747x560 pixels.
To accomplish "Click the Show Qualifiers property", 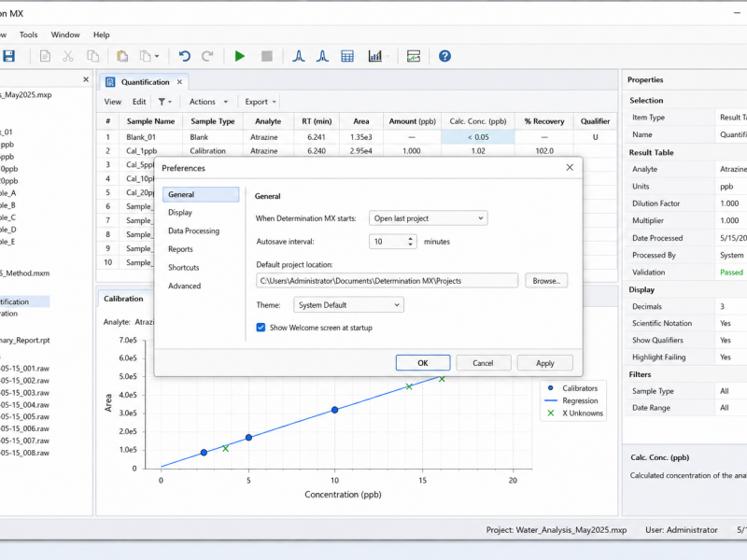I will 685,340.
